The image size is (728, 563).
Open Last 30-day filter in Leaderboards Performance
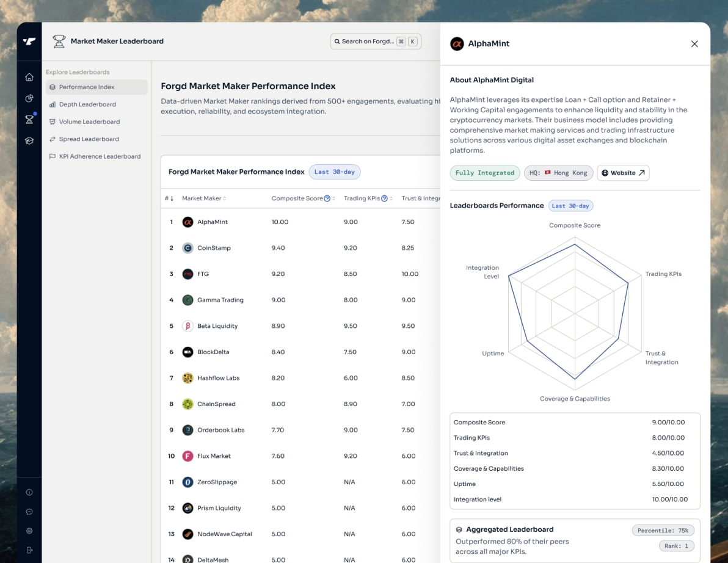tap(570, 206)
